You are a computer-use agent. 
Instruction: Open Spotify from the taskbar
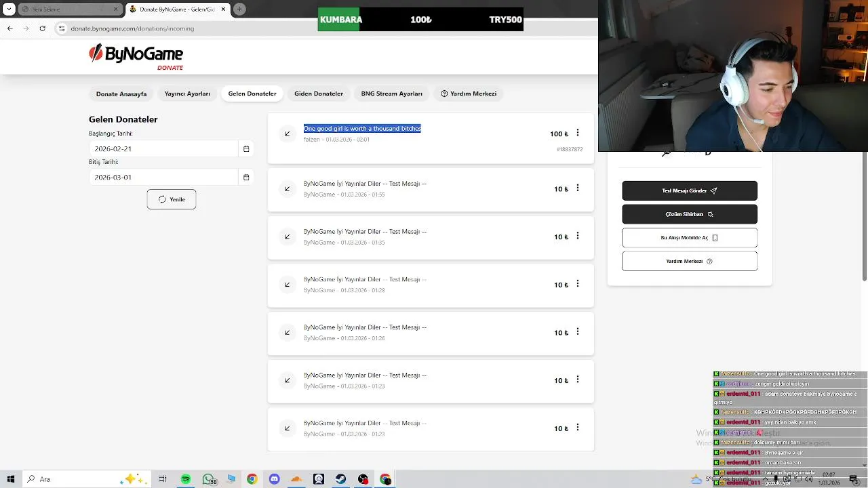click(186, 479)
